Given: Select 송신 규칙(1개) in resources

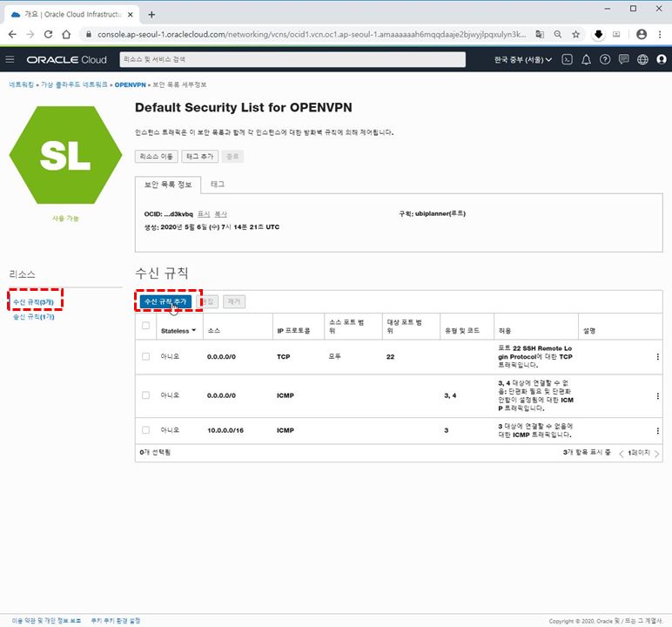Looking at the screenshot, I should [33, 316].
